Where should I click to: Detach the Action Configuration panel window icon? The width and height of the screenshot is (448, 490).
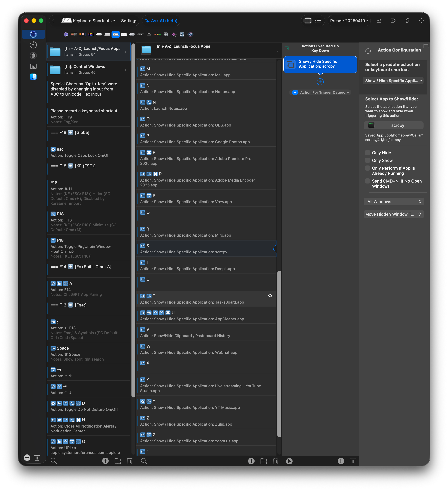tap(426, 46)
